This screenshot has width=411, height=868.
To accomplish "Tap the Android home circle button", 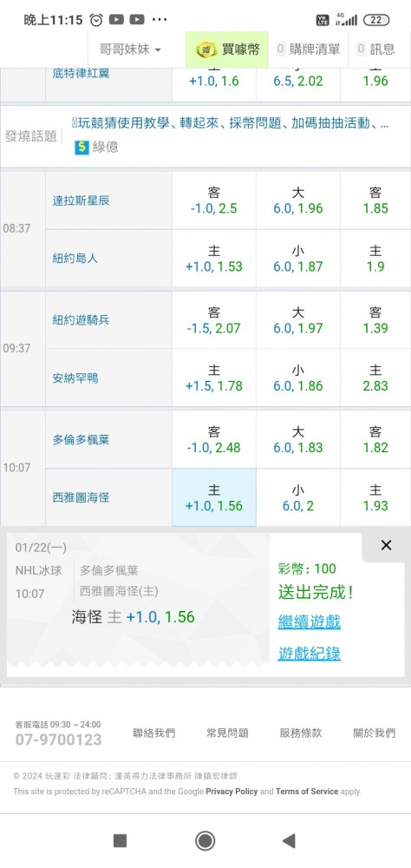I will tap(205, 841).
